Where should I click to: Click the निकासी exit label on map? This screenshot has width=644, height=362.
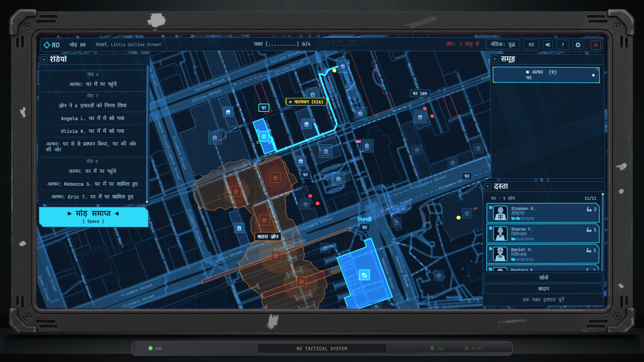(365, 220)
